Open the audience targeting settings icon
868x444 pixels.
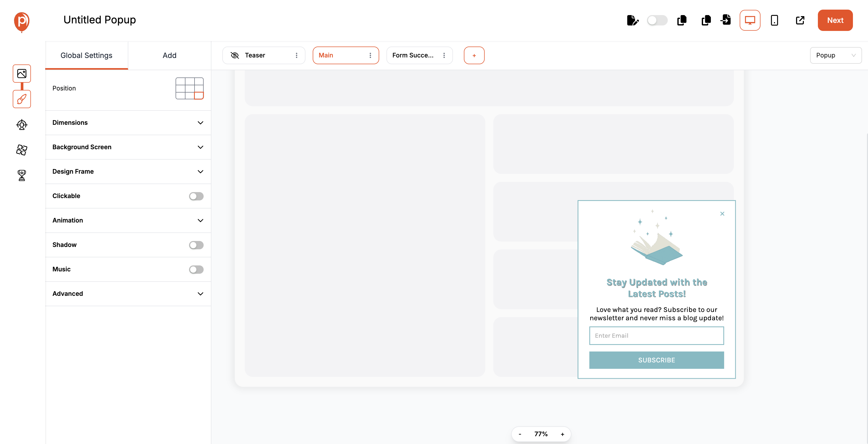(22, 125)
